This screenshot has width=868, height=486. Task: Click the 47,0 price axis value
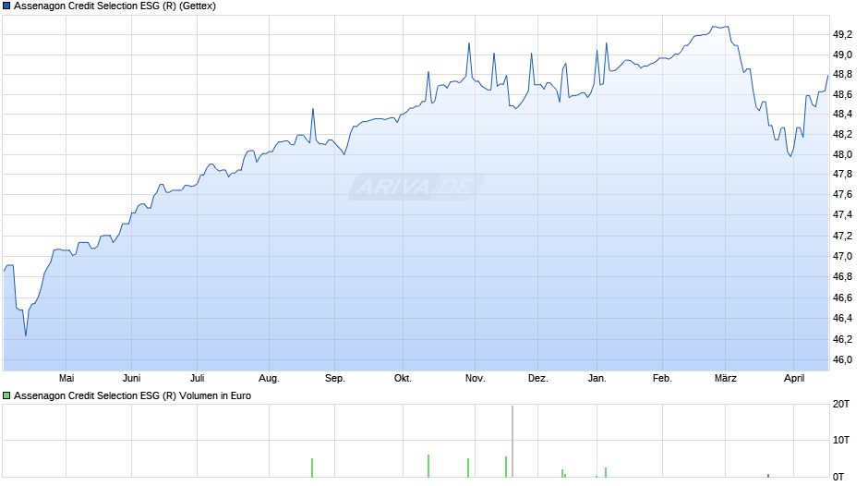coord(842,257)
